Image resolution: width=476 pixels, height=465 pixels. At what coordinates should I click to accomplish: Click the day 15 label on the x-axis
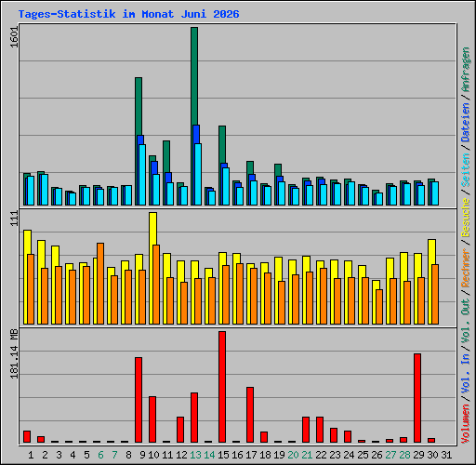223,455
